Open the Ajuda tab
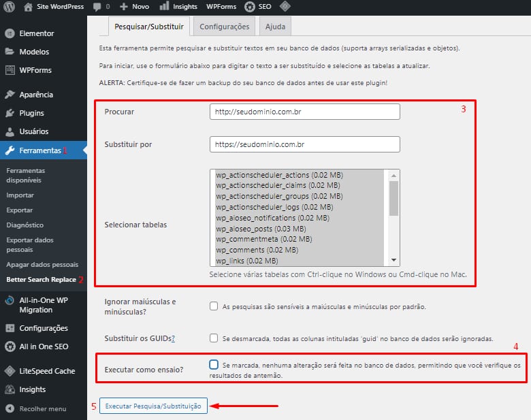 click(x=275, y=27)
